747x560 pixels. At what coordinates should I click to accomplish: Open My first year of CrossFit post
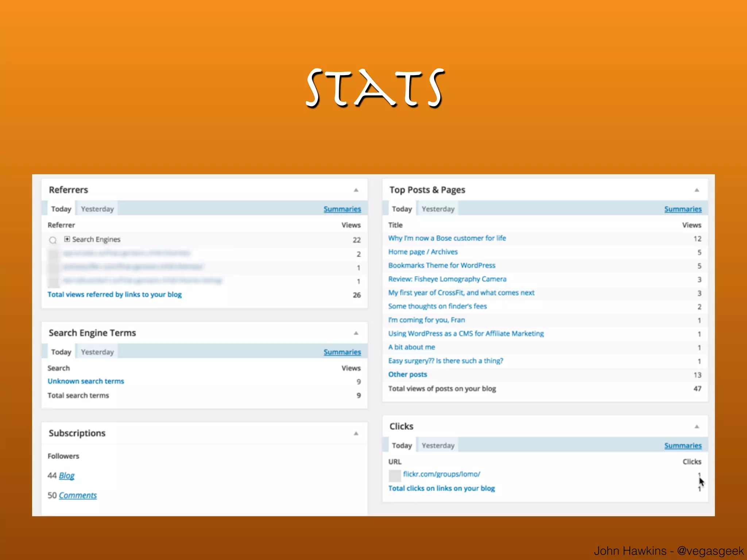pyautogui.click(x=461, y=293)
